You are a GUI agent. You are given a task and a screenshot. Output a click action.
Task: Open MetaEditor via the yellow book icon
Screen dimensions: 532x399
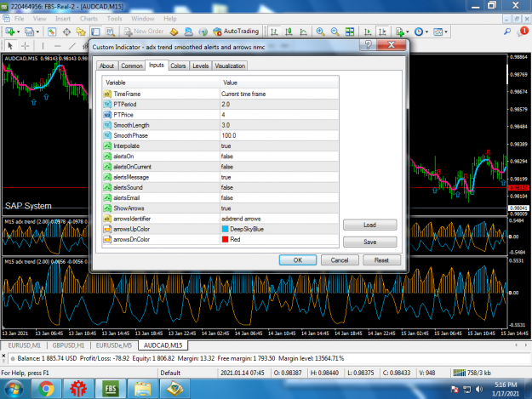(x=174, y=31)
